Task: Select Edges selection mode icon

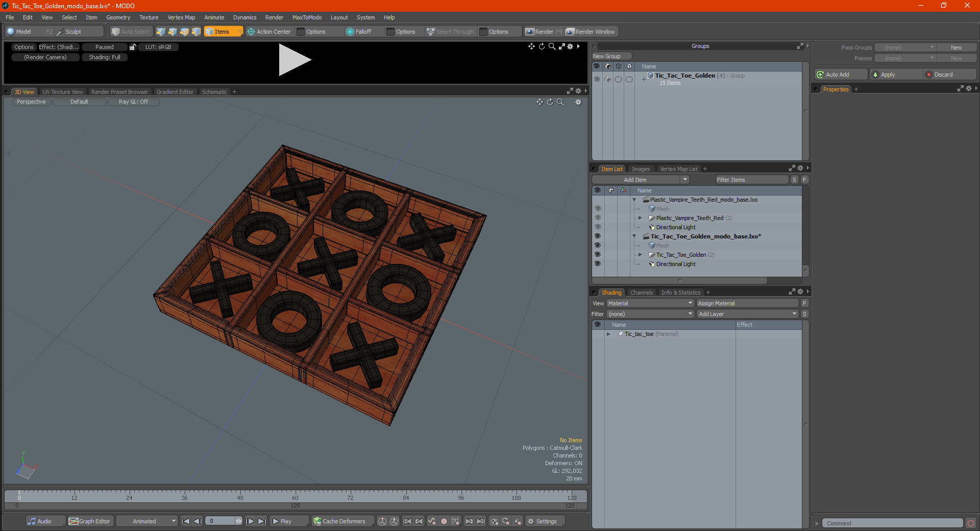Action: coord(173,32)
